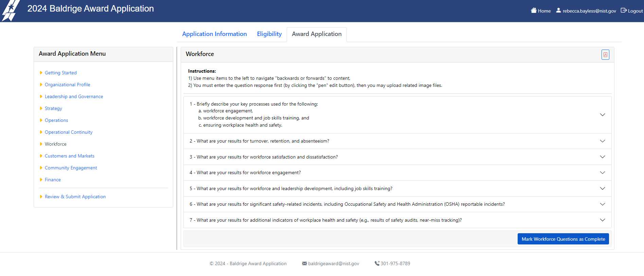
Task: Expand question 1 about key processes
Action: (602, 115)
